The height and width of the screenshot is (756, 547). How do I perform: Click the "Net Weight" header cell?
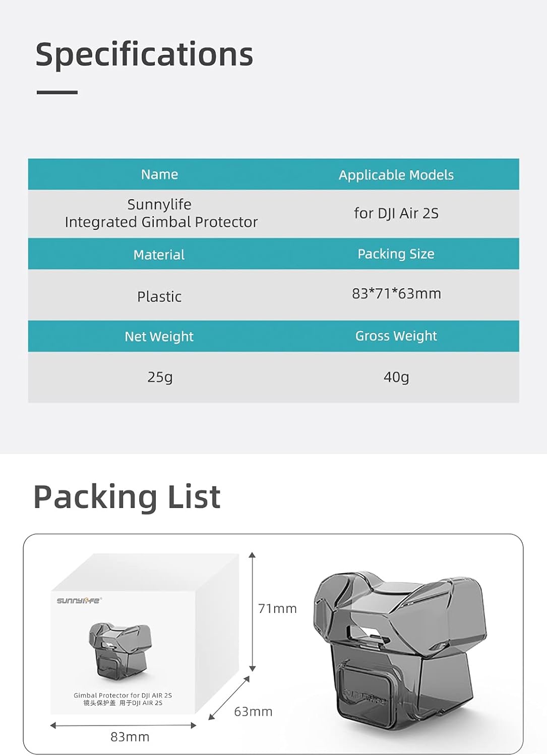pyautogui.click(x=159, y=336)
